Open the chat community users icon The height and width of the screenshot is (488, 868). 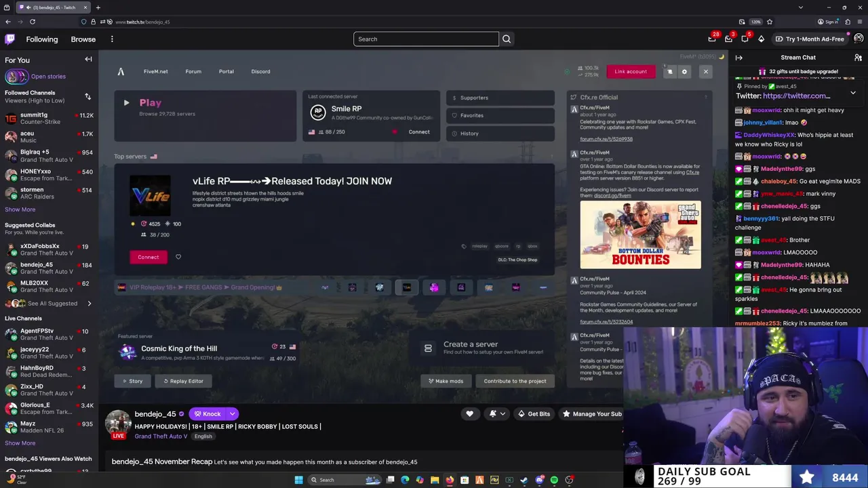tap(858, 58)
